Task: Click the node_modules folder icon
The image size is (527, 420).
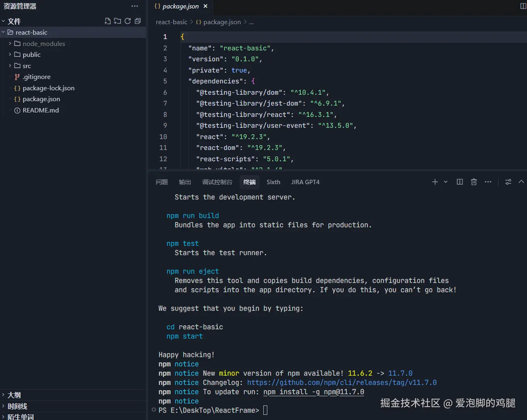Action: pos(17,44)
